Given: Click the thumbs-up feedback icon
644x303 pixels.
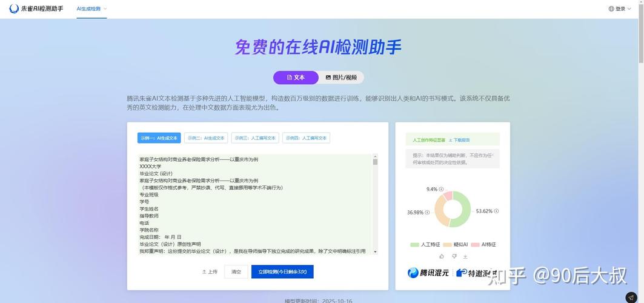Looking at the screenshot, I should pos(442,256).
